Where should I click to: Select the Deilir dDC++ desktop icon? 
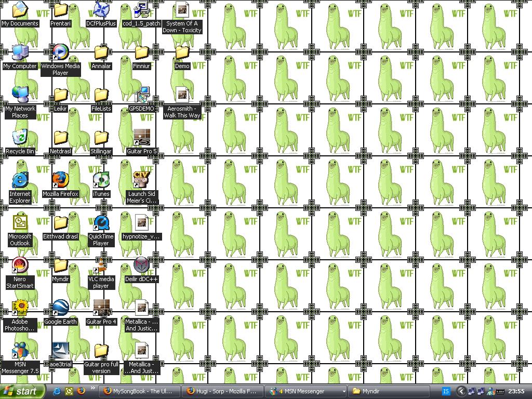coord(141,270)
